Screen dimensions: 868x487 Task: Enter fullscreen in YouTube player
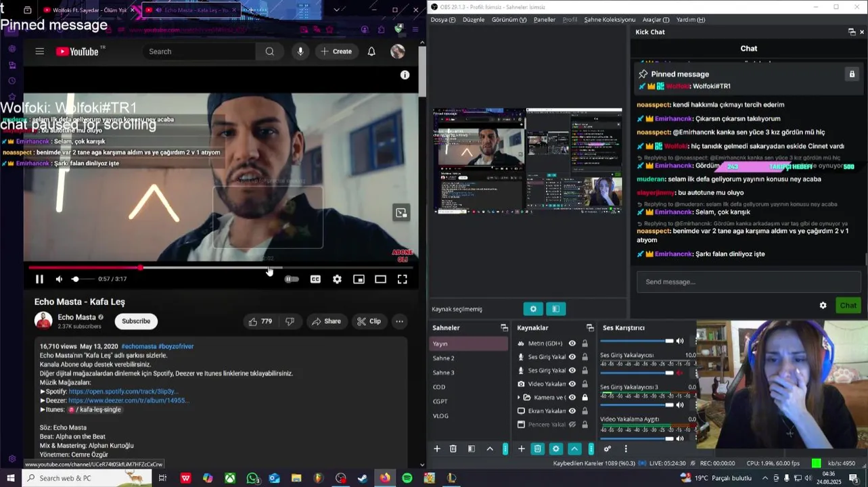pyautogui.click(x=402, y=279)
